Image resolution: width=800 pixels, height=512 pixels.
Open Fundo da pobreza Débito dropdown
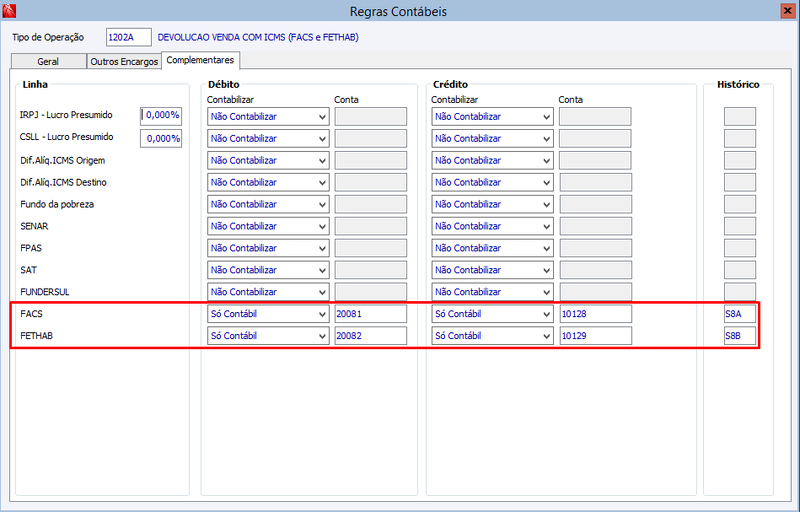point(268,204)
